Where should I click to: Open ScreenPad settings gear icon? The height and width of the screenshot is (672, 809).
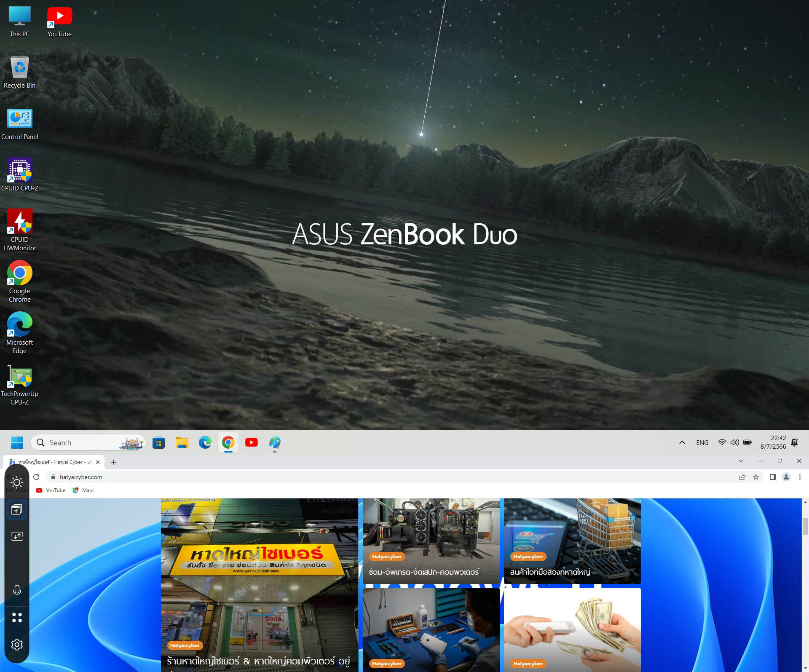coord(17,644)
